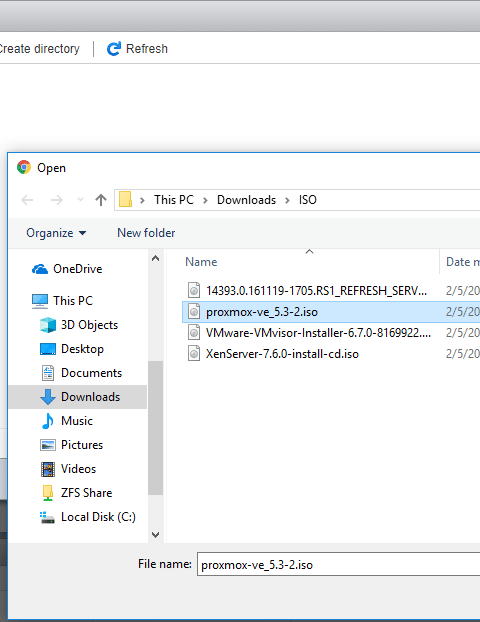Select 3D Objects in navigation pane

[x=90, y=325]
